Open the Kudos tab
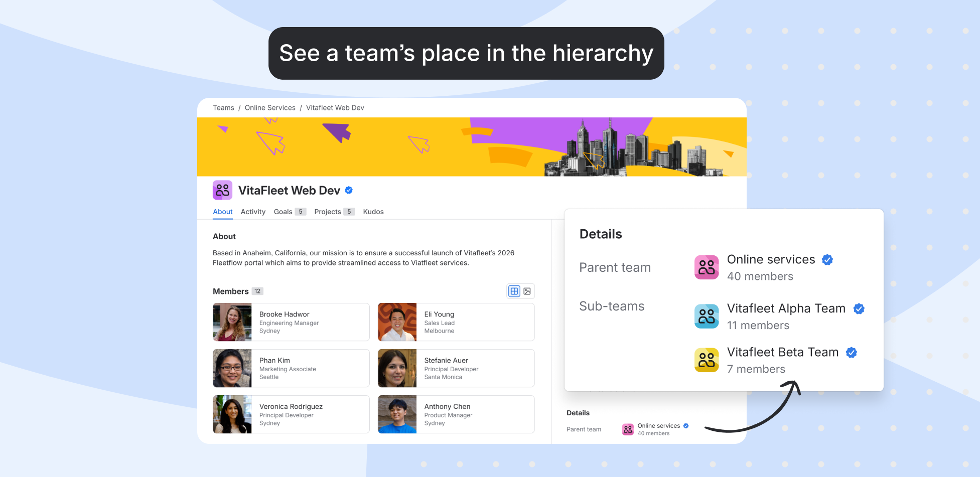This screenshot has height=477, width=980. pyautogui.click(x=373, y=212)
